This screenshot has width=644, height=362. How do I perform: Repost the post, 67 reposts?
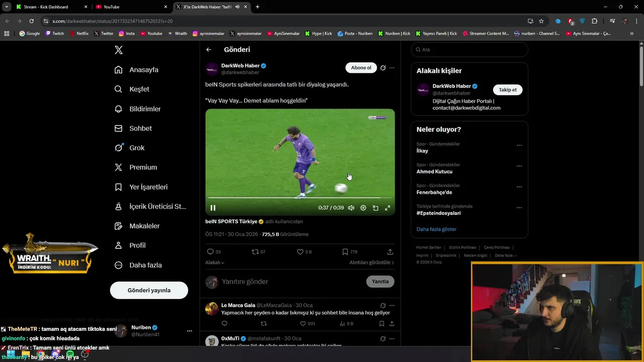(x=259, y=251)
